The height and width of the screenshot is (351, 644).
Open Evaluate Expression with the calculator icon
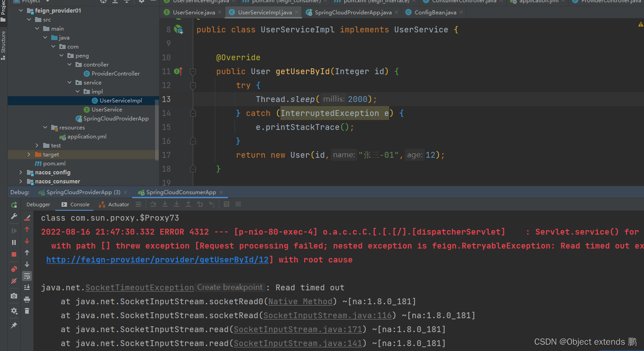tap(227, 204)
